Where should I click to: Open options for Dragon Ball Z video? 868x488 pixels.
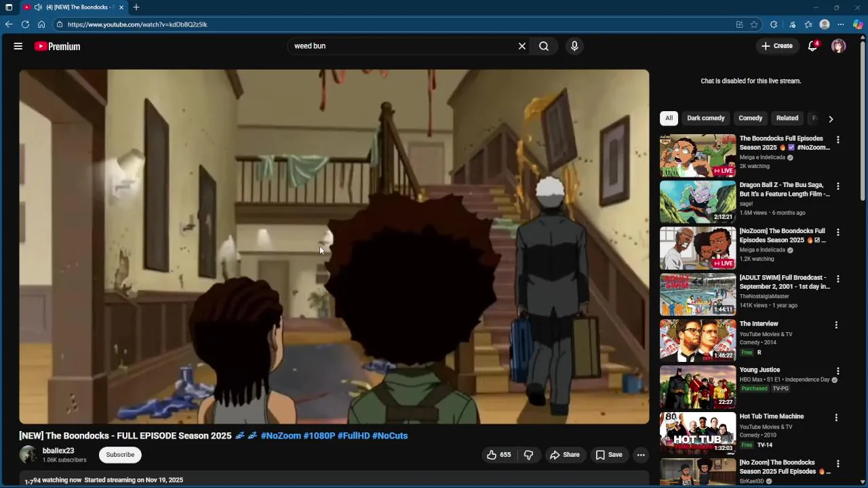point(838,186)
